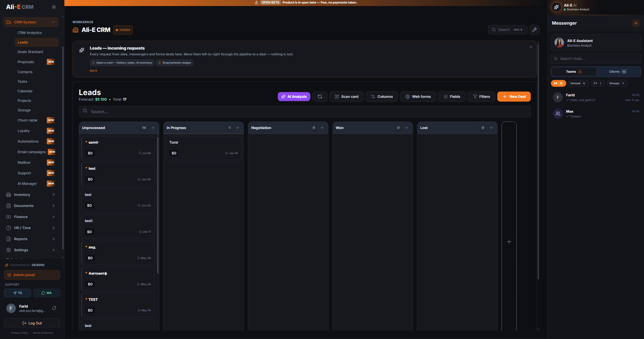Switch to the Clients tab
The width and height of the screenshot is (644, 339).
(x=618, y=72)
